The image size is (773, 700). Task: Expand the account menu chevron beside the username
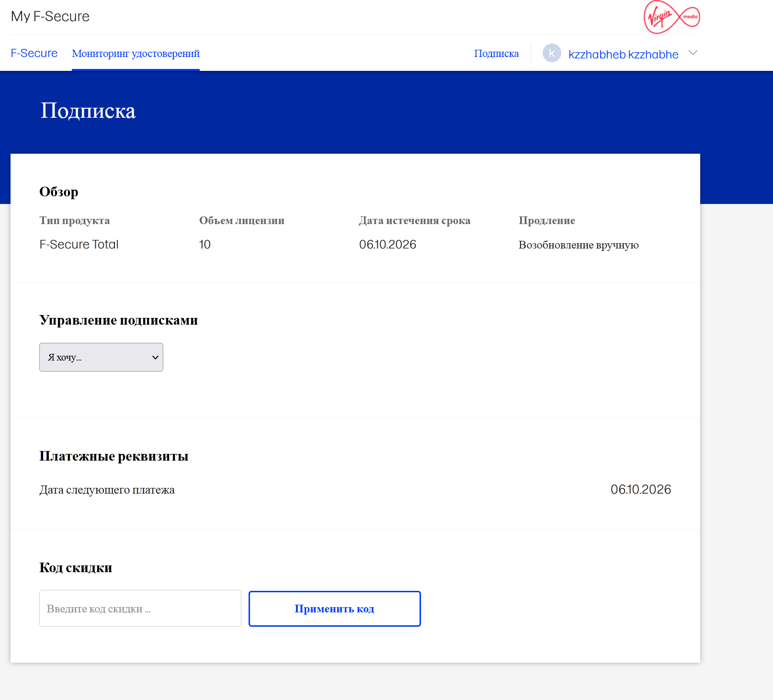coord(693,53)
